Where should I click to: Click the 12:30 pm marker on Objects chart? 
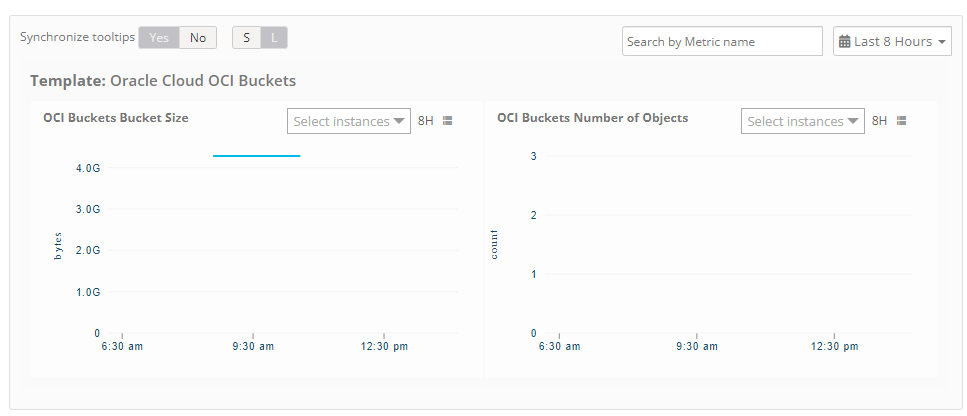pyautogui.click(x=834, y=346)
